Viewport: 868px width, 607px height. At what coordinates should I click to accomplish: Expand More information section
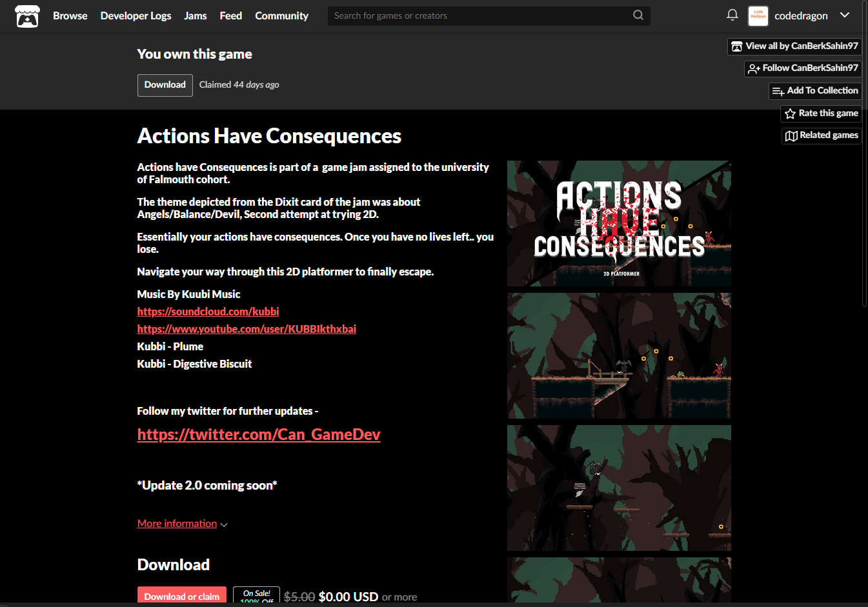(182, 524)
